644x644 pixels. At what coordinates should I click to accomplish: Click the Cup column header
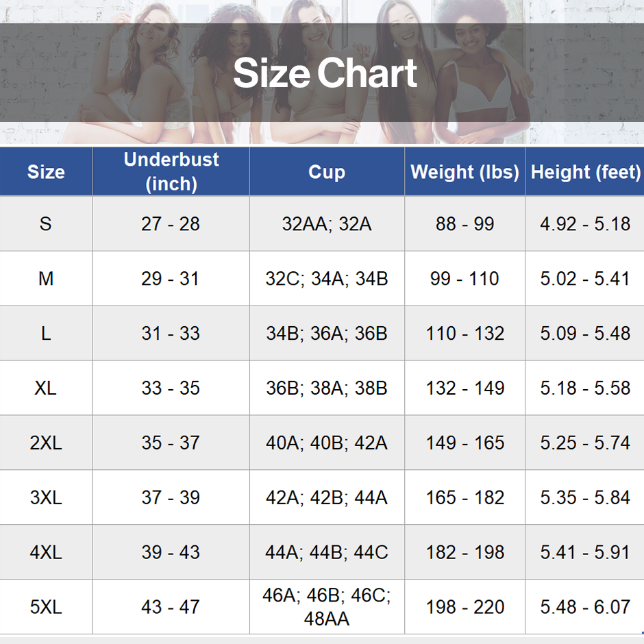327,172
